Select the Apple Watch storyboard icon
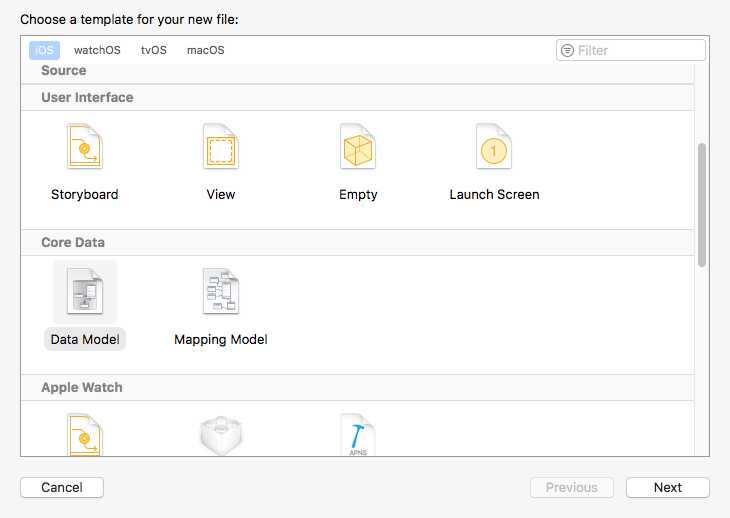 (x=84, y=435)
